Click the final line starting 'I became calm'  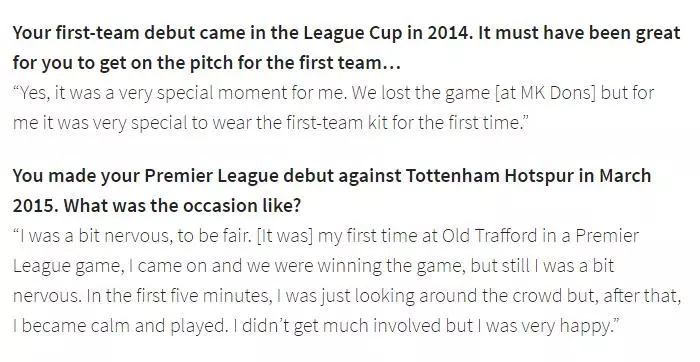point(317,326)
